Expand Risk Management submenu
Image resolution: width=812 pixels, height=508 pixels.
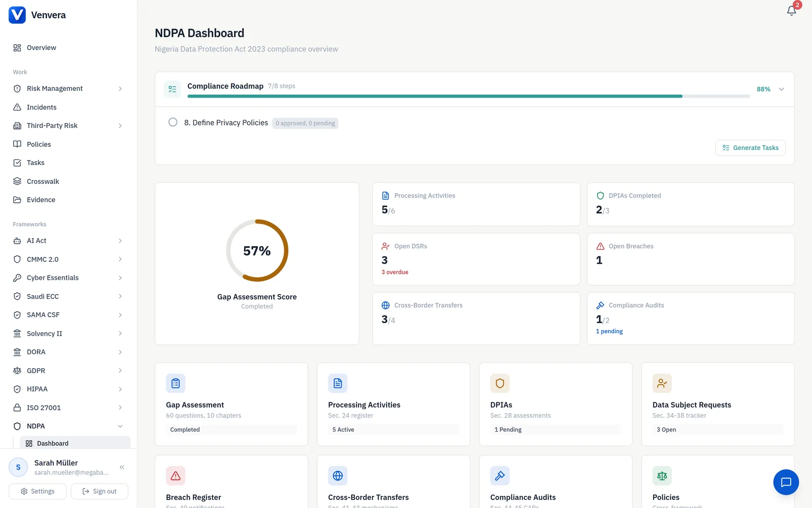tap(120, 88)
